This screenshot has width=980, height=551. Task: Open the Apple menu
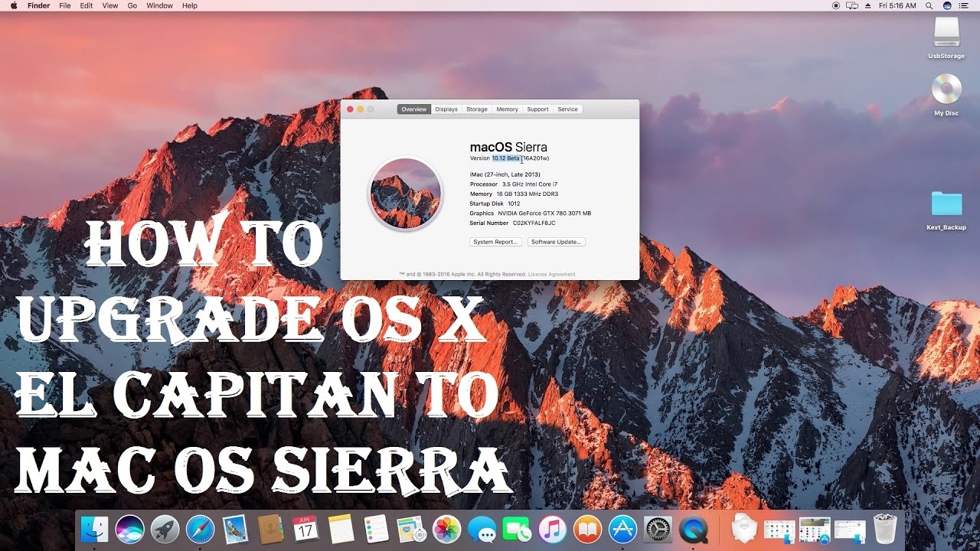pos(13,5)
